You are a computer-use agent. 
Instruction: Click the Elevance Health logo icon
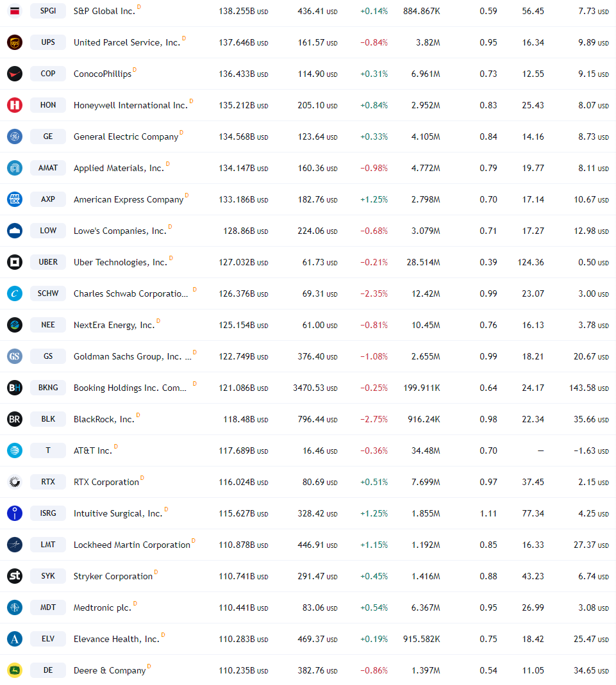coord(15,639)
